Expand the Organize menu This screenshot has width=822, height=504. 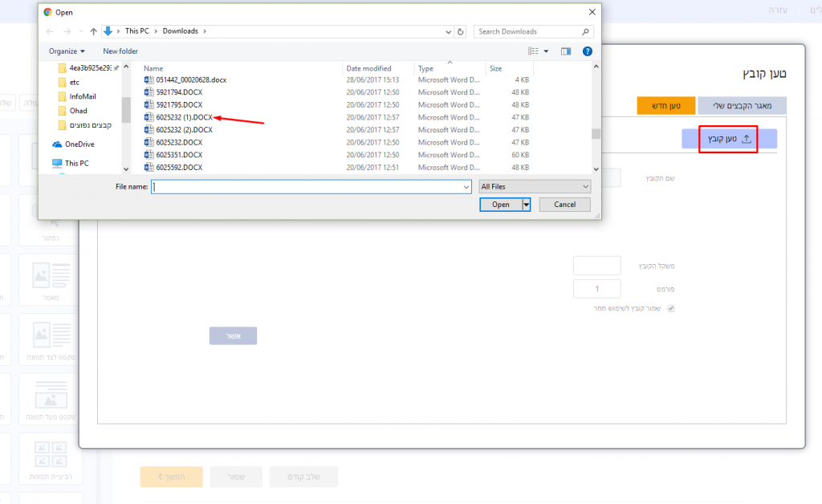[67, 51]
